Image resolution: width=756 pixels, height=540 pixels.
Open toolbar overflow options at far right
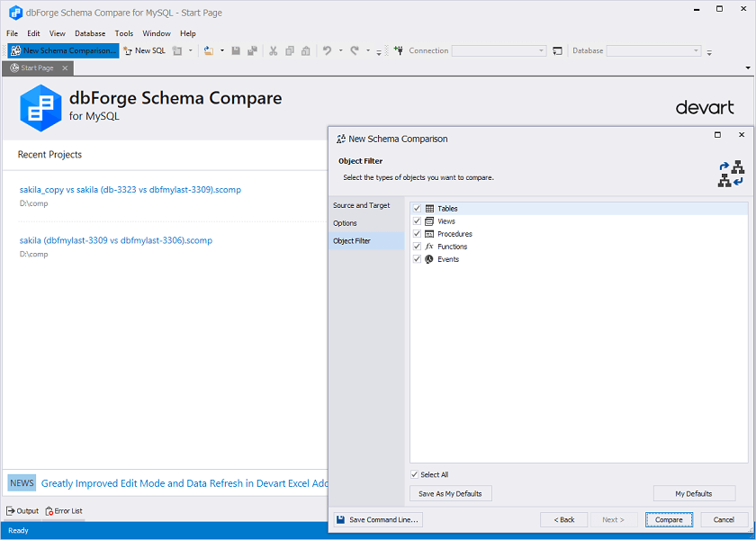(709, 52)
